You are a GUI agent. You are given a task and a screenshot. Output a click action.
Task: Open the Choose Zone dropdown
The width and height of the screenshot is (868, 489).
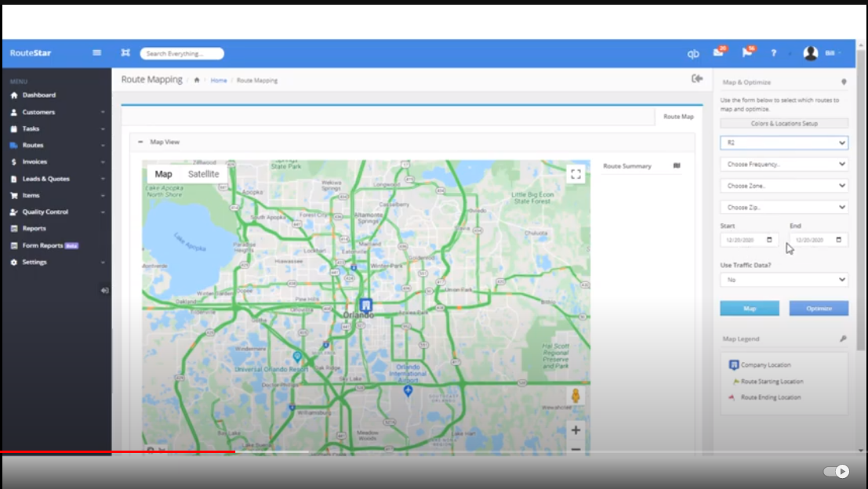click(x=784, y=185)
